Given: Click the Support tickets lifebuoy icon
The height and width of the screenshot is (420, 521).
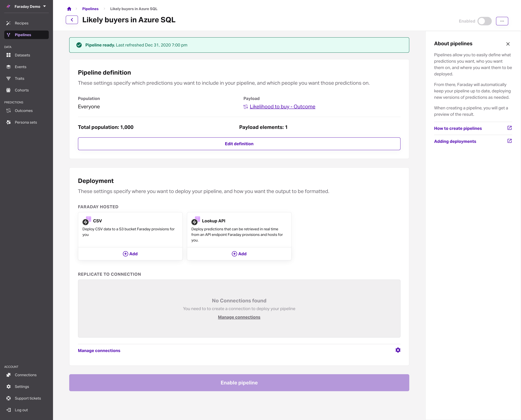Looking at the screenshot, I should pyautogui.click(x=9, y=398).
